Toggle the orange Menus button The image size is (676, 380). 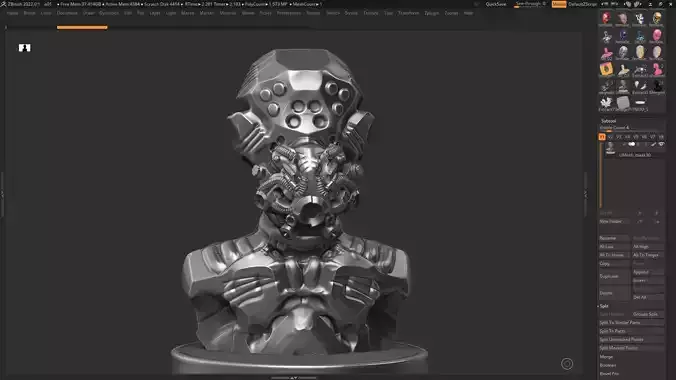[x=559, y=4]
